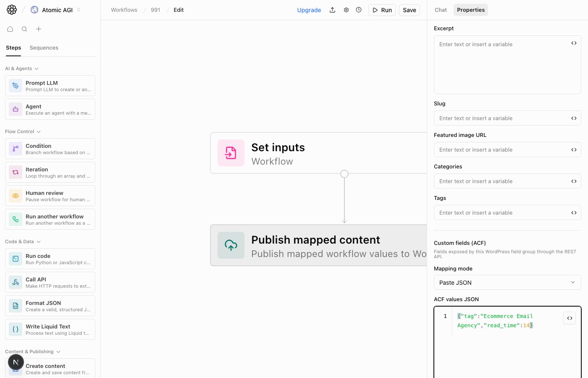Image resolution: width=588 pixels, height=378 pixels.
Task: Insert variable in the Excerpt field
Action: (x=574, y=43)
